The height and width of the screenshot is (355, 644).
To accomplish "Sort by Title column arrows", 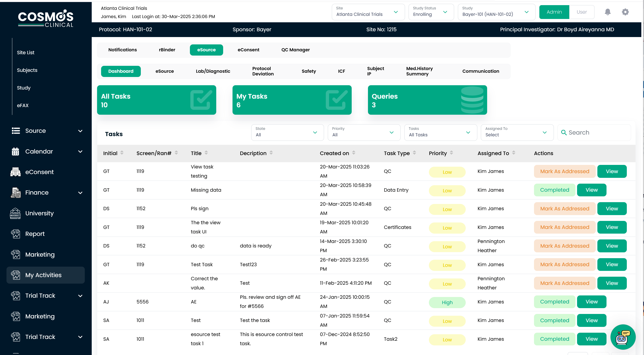I will [x=206, y=153].
